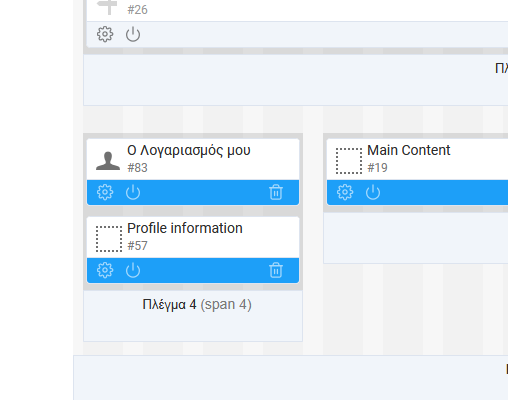Select the Profile information dotted box icon
The width and height of the screenshot is (508, 400).
coord(109,239)
